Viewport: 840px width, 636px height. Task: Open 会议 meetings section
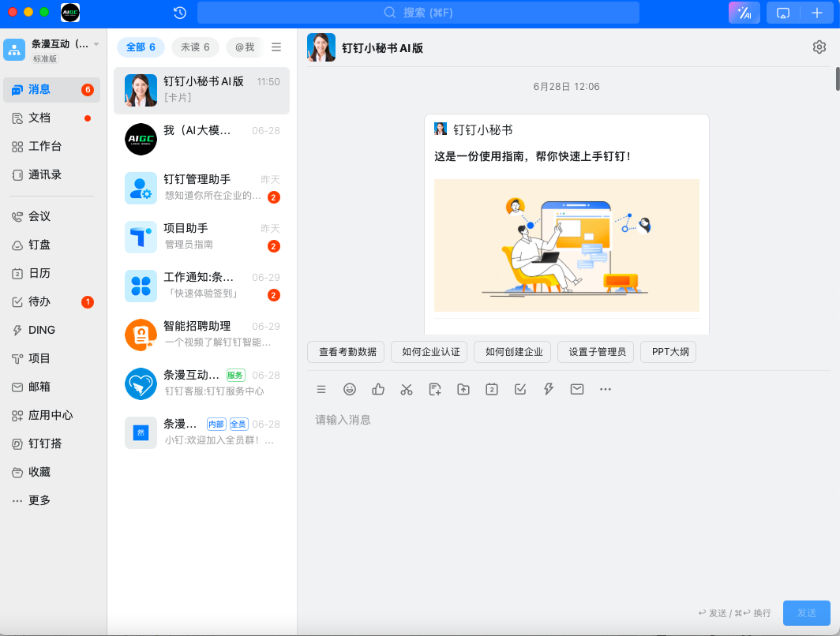pos(51,216)
